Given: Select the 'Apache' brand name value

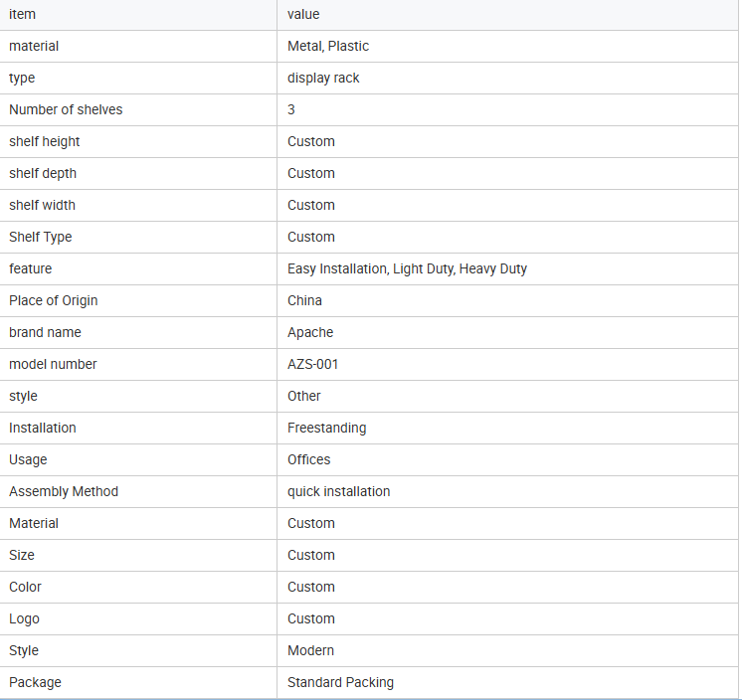Looking at the screenshot, I should (x=310, y=332).
